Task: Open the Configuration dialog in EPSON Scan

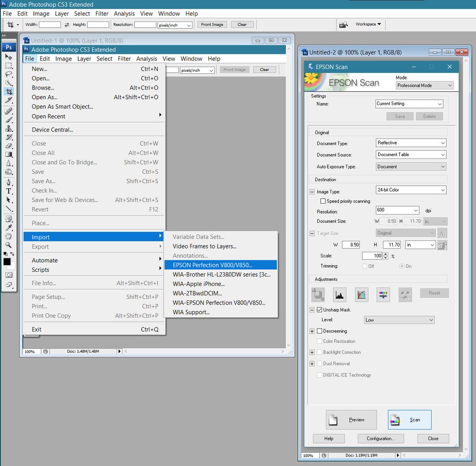Action: click(x=381, y=438)
